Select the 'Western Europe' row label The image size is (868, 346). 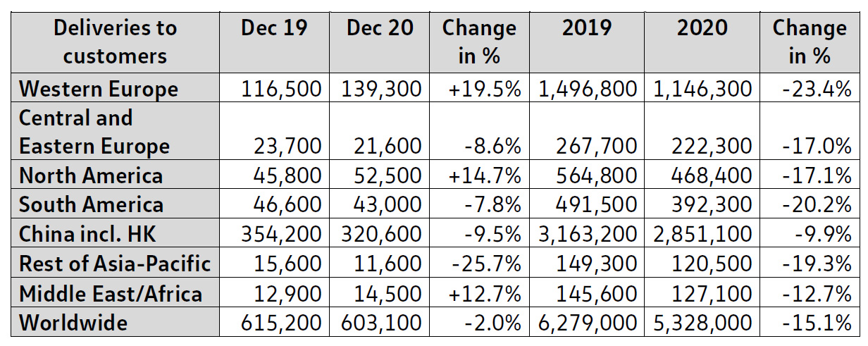click(99, 89)
